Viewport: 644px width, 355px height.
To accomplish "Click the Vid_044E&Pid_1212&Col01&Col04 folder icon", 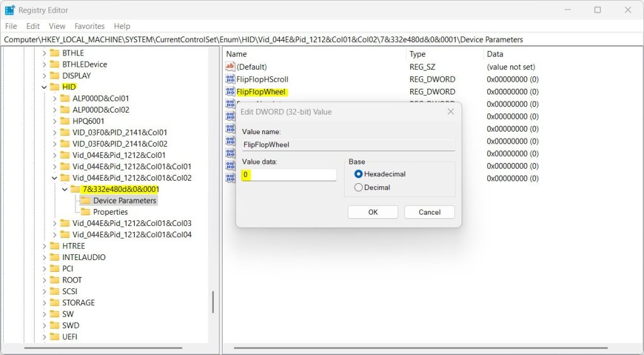I will 65,234.
